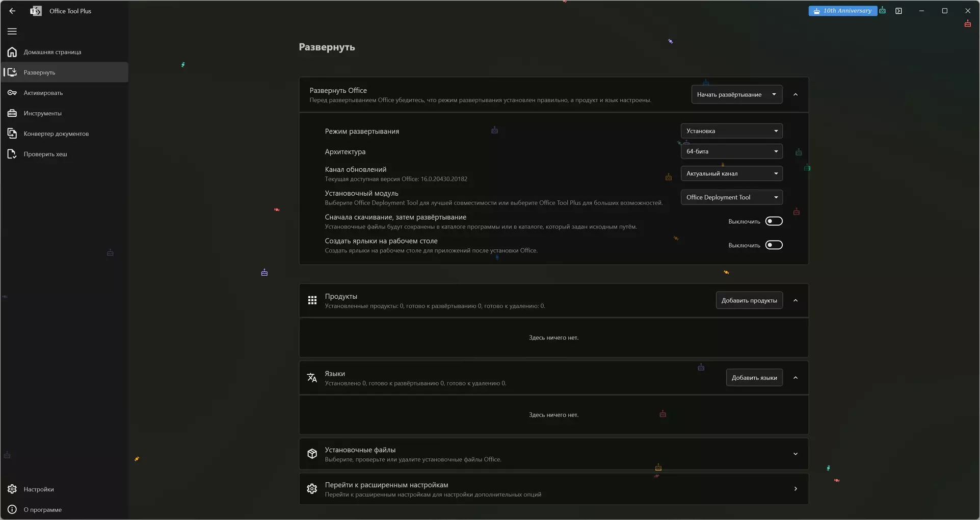
Task: Toggle create desktop shortcuts switch
Action: (774, 245)
